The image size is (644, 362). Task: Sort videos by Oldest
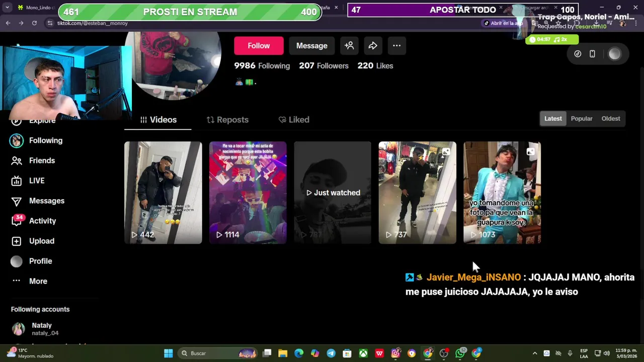click(611, 119)
